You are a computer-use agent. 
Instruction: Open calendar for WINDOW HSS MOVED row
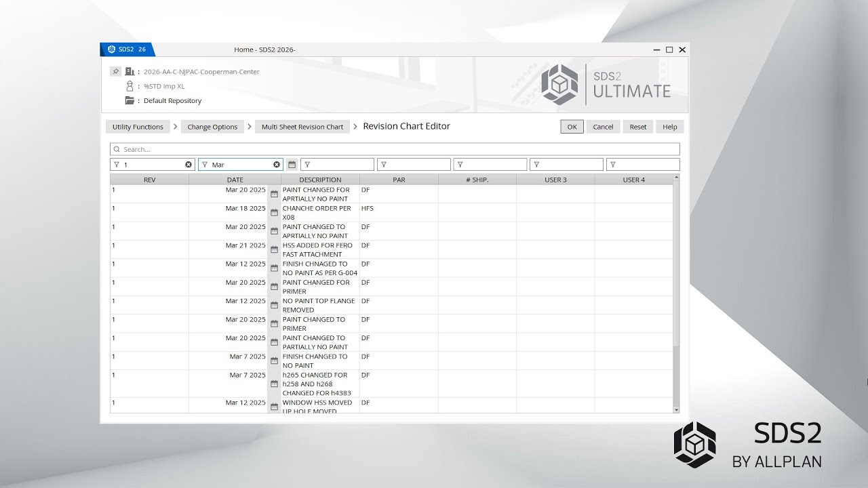tap(274, 407)
